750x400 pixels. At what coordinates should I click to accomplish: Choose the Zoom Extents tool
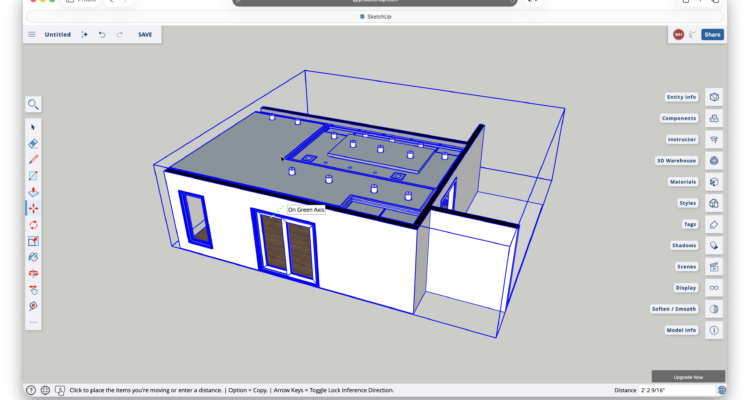[x=33, y=306]
